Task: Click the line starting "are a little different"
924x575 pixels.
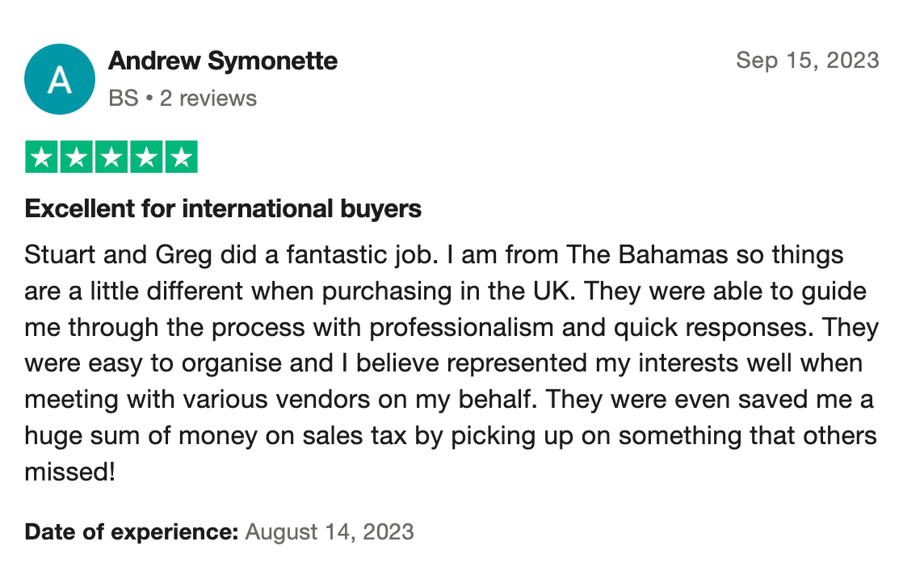Action: click(445, 291)
